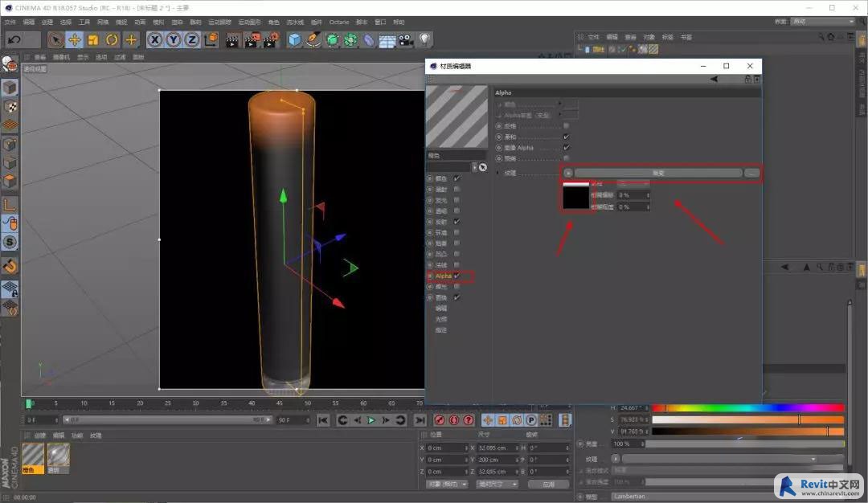Activate the Scale tool

click(93, 39)
